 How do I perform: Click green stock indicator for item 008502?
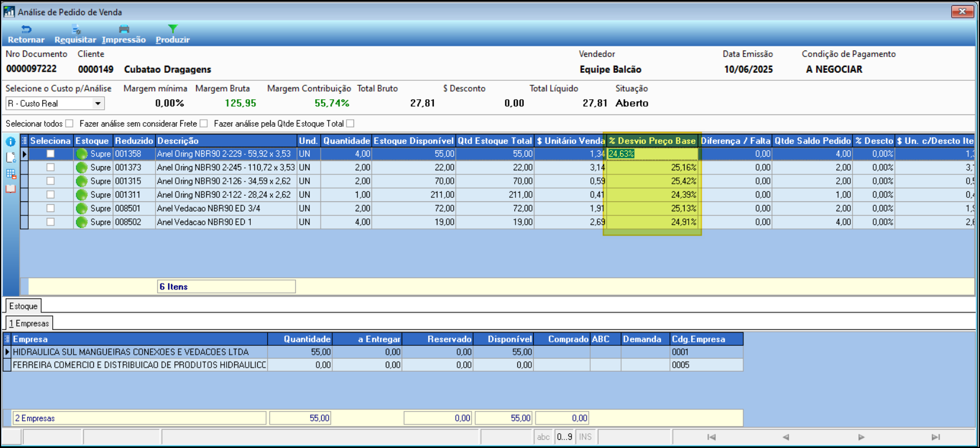82,222
